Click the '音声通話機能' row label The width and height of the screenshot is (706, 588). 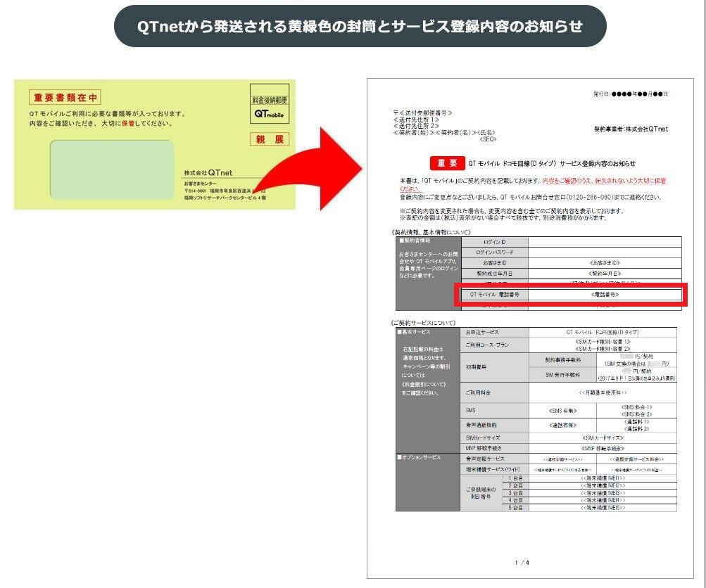tap(494, 425)
